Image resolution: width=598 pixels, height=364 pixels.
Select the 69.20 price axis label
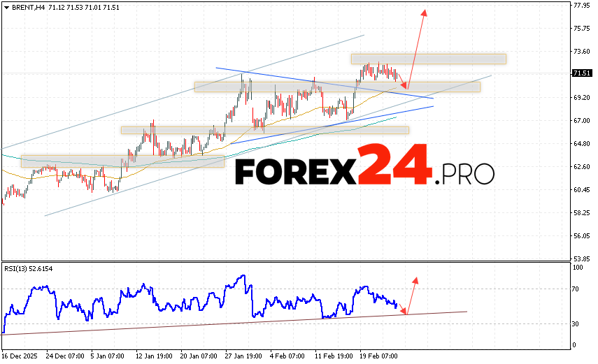tap(582, 98)
